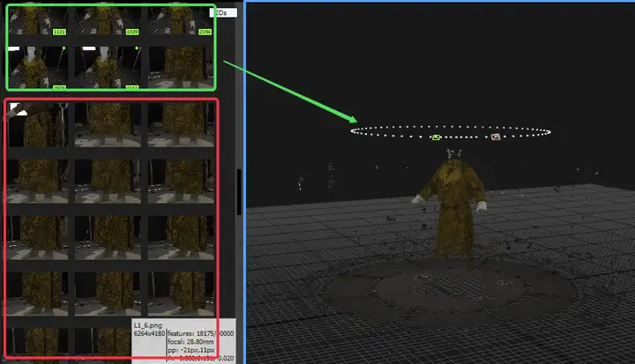Screen dimensions: 635x364
Task: Click the focal: 28.80mm value
Action: click(x=190, y=342)
